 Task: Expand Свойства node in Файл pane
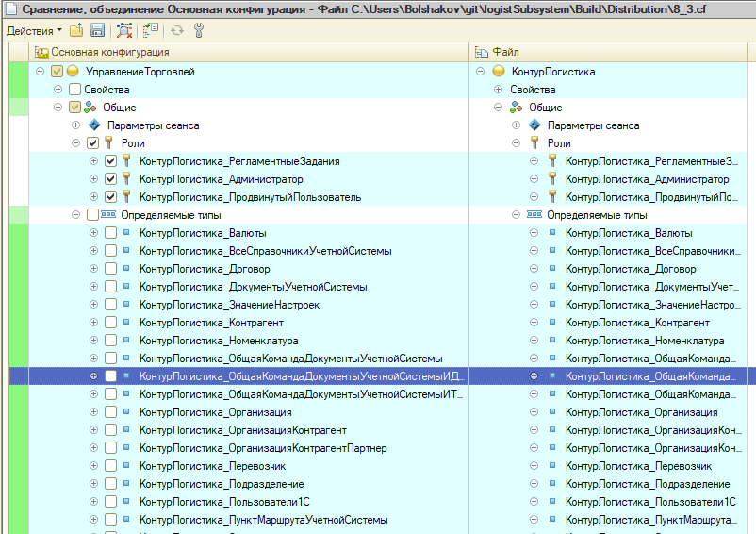coord(498,90)
